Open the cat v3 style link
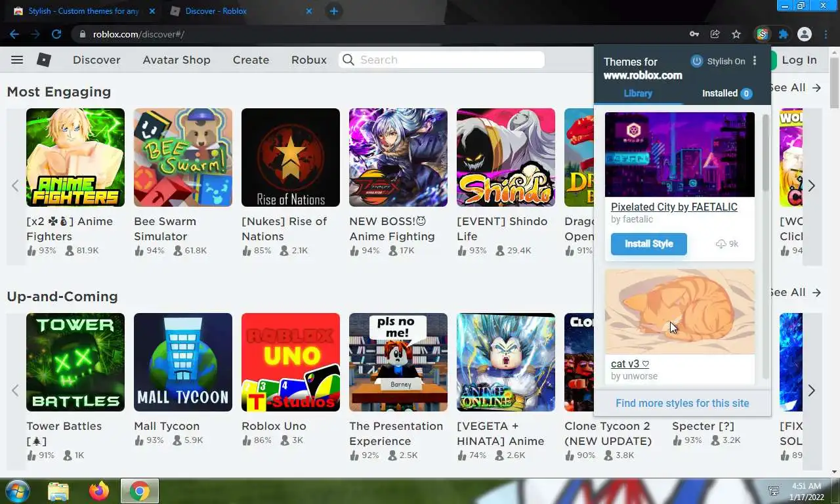This screenshot has height=504, width=840. pos(630,364)
